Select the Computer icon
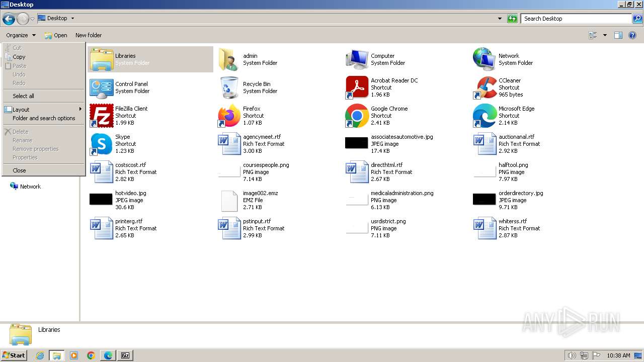 [357, 59]
